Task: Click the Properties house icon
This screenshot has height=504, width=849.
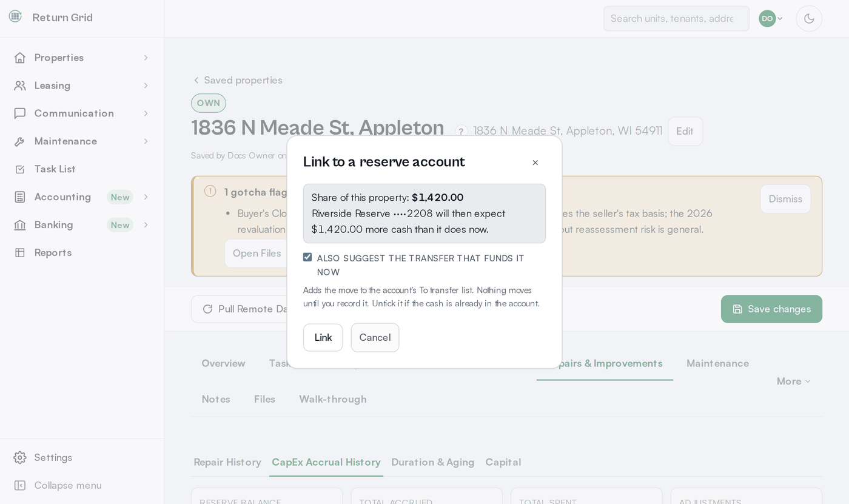Action: click(x=20, y=58)
